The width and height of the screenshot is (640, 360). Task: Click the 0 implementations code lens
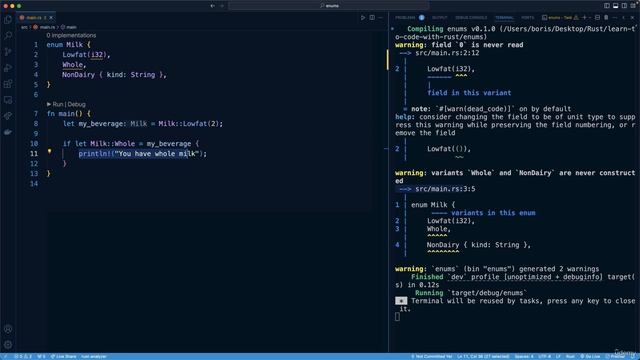click(x=71, y=36)
